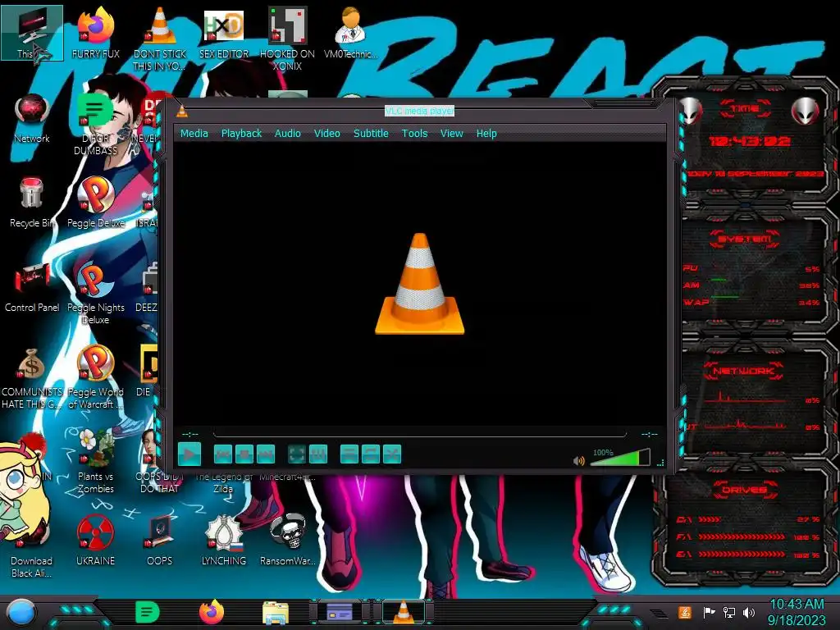
Task: Show VLC extended settings
Action: pos(318,454)
